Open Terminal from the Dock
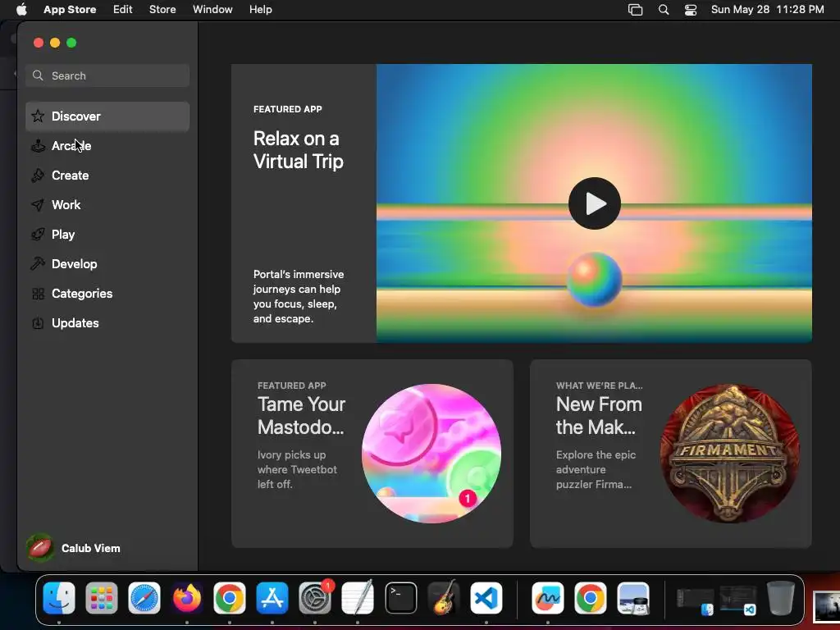 pyautogui.click(x=400, y=598)
